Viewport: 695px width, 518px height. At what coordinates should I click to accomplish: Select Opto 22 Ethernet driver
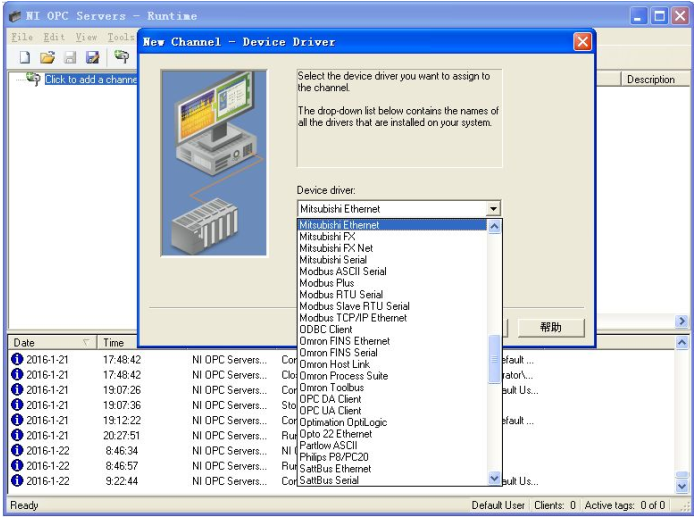click(x=392, y=434)
